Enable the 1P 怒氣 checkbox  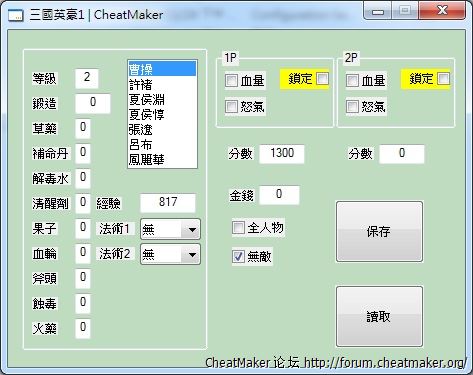coord(231,107)
